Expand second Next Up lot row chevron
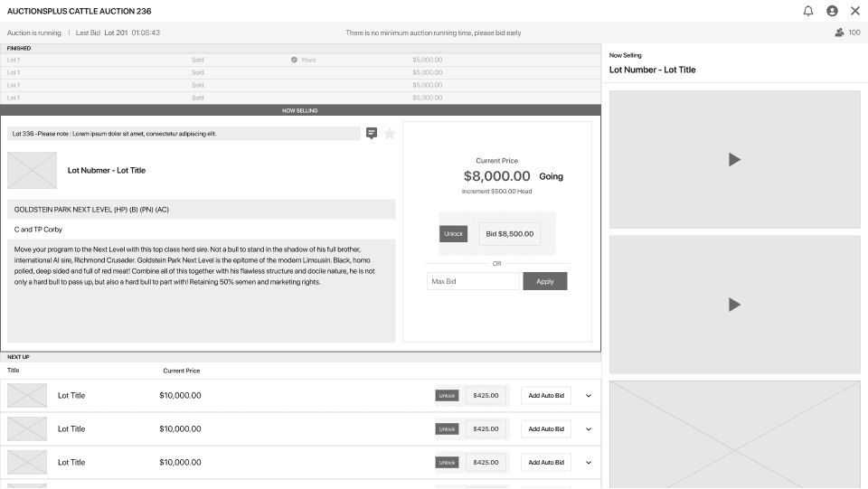The height and width of the screenshot is (489, 868). pos(589,428)
